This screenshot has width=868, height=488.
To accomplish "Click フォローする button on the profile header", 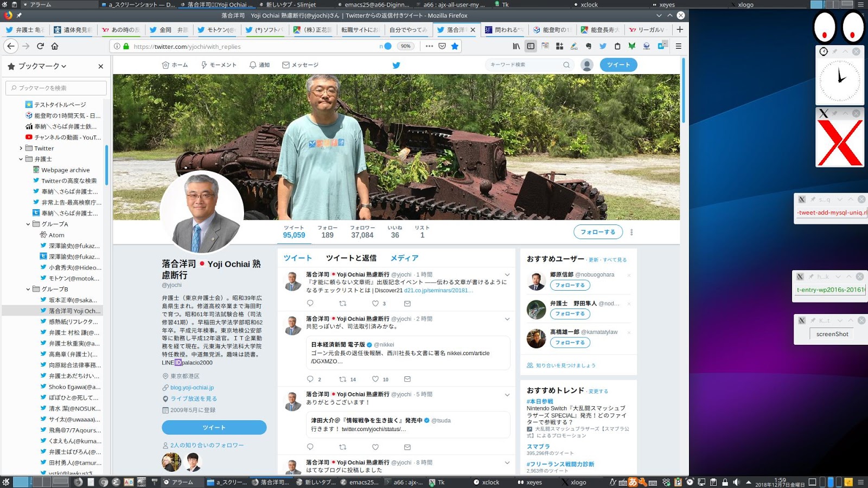I will coord(598,232).
